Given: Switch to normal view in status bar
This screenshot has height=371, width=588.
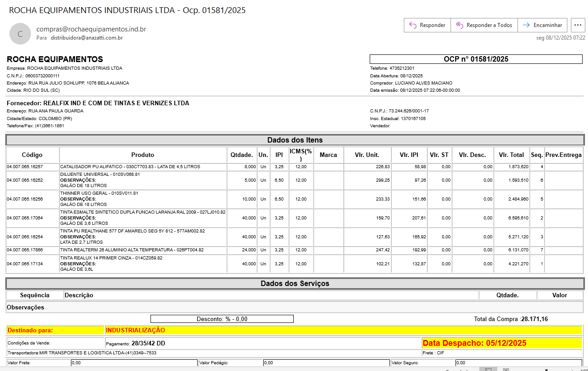Looking at the screenshot, I should pos(488,369).
